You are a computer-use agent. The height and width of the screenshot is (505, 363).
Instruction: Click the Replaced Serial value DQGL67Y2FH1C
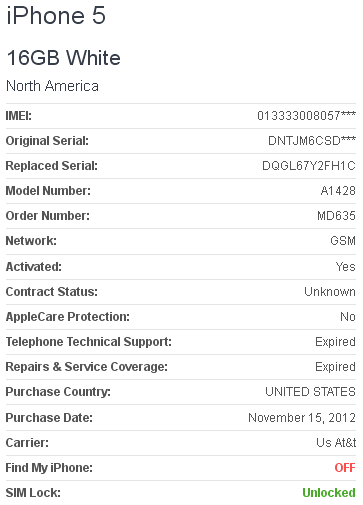pos(309,166)
